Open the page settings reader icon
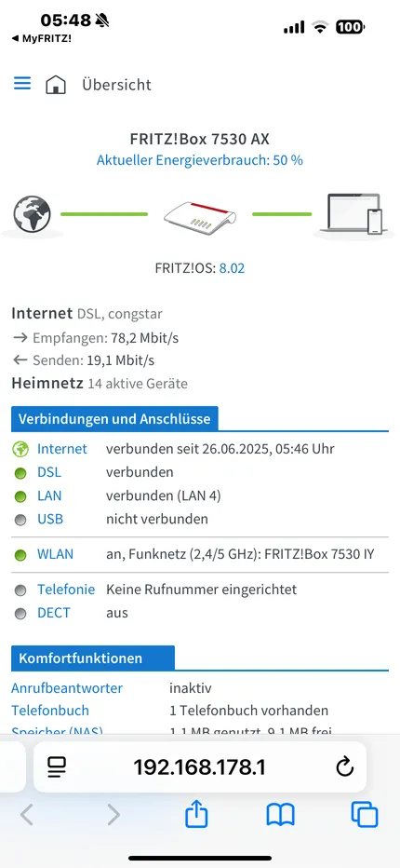The width and height of the screenshot is (400, 868). tap(57, 766)
